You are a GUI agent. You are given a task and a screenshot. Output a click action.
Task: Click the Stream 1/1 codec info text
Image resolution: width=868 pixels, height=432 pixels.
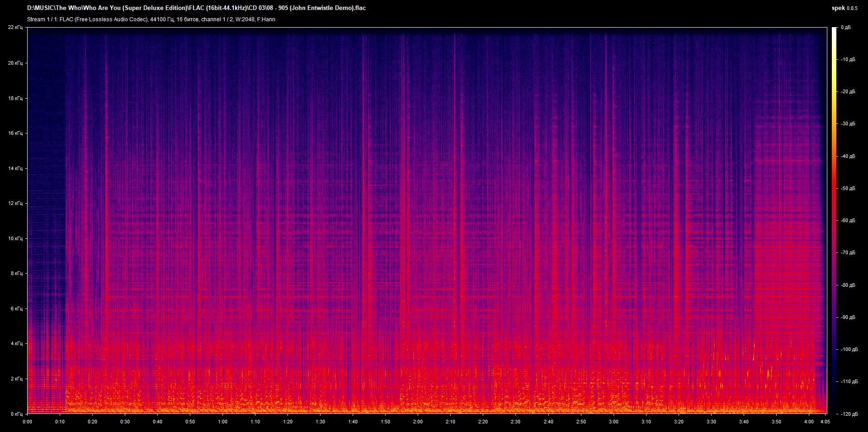point(151,19)
